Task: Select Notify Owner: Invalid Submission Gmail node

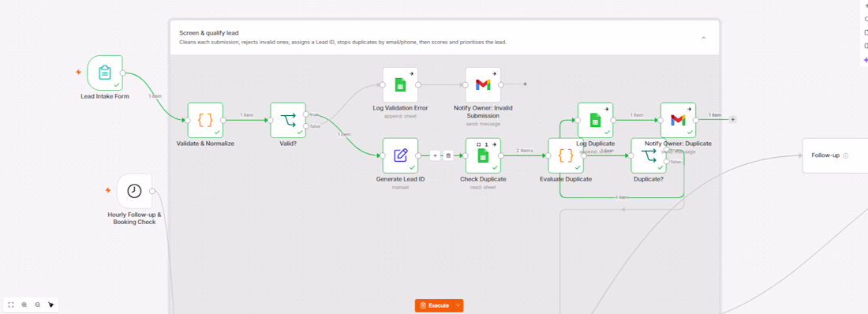Action: coord(483,84)
